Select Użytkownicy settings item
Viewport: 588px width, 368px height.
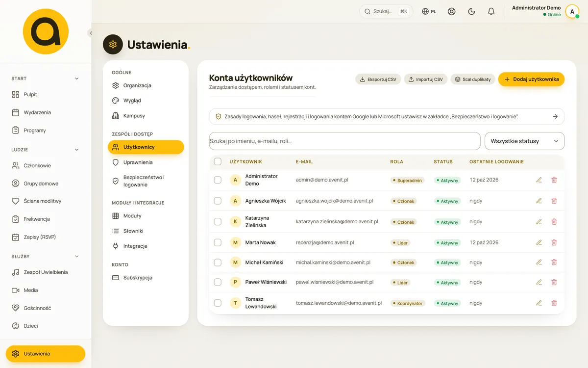(x=146, y=147)
